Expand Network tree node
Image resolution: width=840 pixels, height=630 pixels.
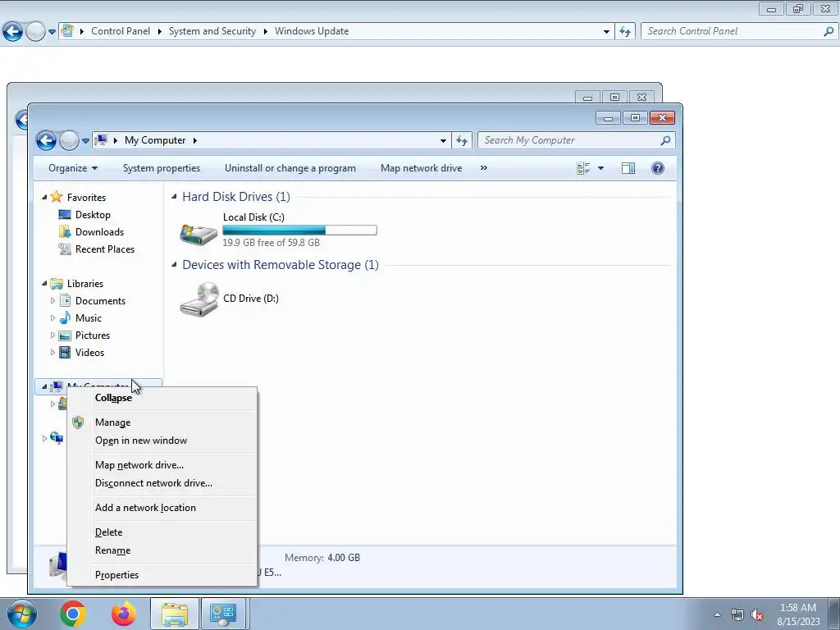point(44,438)
